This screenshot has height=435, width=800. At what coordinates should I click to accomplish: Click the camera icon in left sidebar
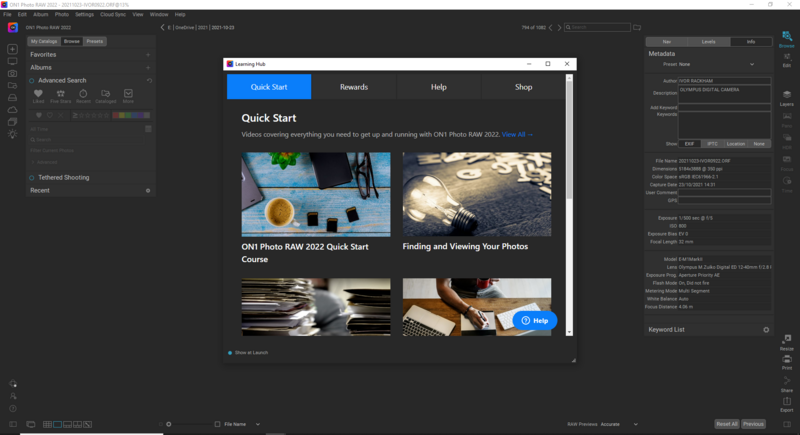click(x=13, y=73)
